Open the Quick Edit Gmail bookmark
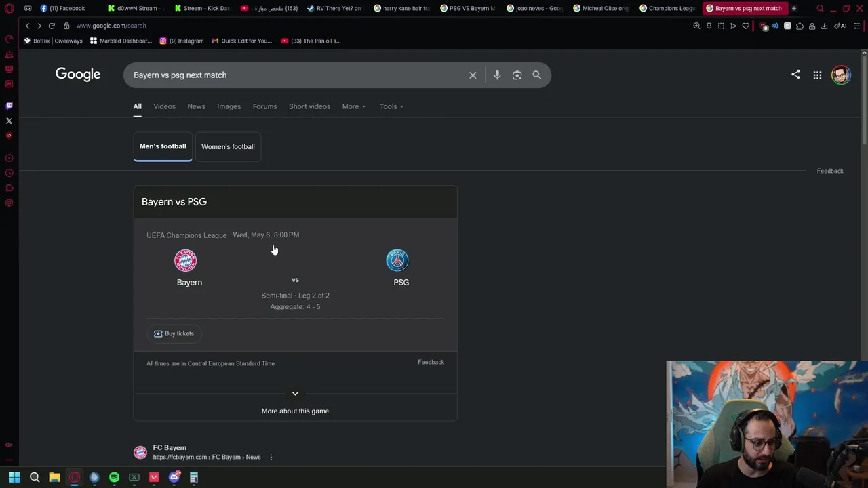This screenshot has width=868, height=488. [x=241, y=41]
